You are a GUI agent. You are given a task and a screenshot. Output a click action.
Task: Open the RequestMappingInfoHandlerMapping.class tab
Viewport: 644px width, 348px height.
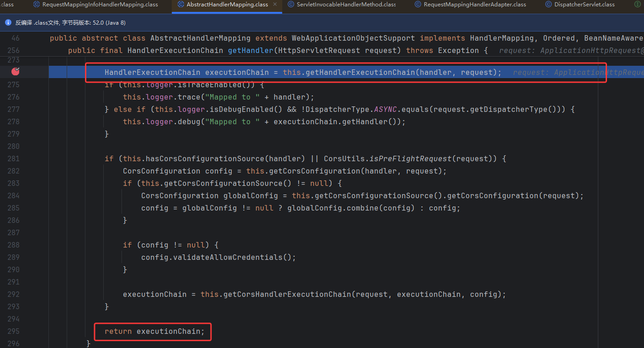tap(100, 5)
